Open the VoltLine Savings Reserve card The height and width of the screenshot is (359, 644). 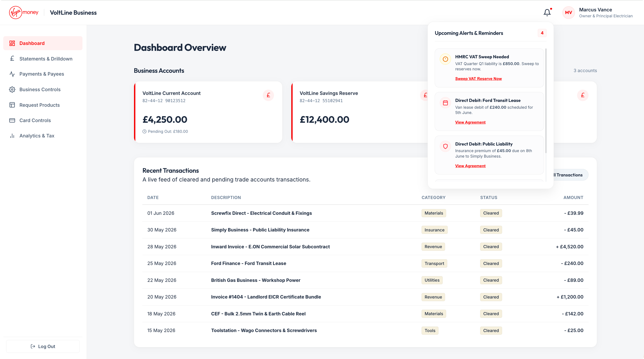point(359,112)
